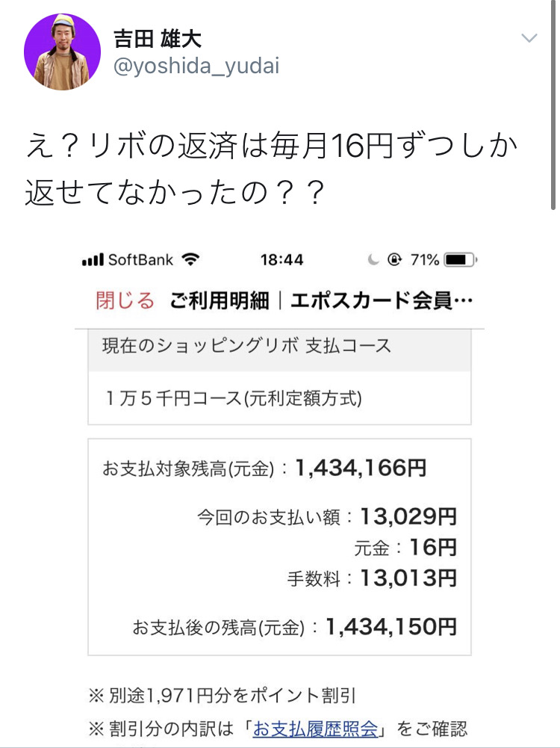Viewport: 560px width, 748px height.
Task: Tap the red 閉じる button
Action: (x=125, y=300)
